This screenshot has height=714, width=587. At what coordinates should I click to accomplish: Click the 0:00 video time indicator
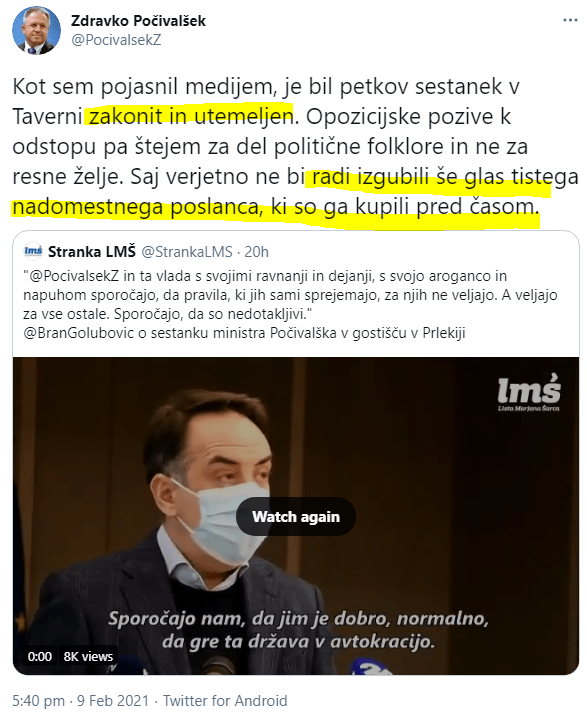[x=40, y=656]
